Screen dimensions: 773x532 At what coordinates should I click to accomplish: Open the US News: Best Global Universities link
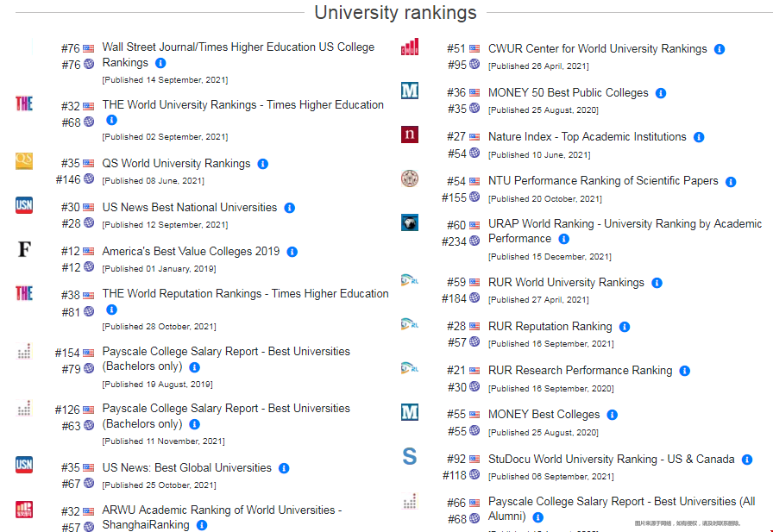(186, 468)
